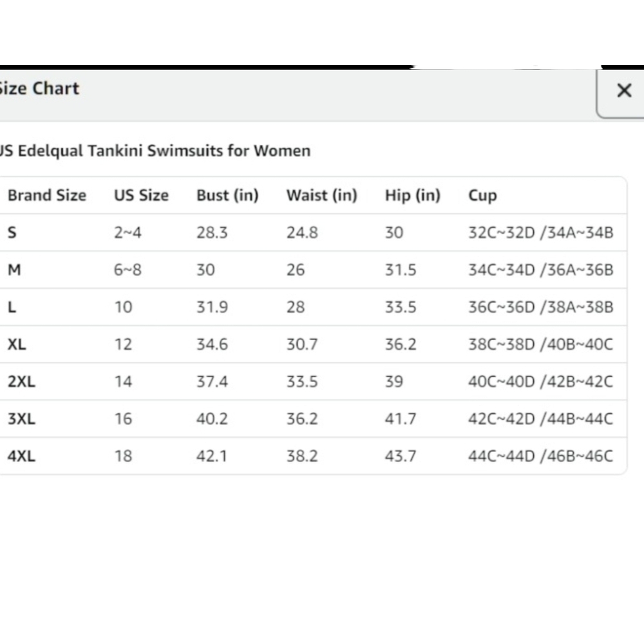Screen dimensions: 644x644
Task: Close the Size Chart popup
Action: pos(623,90)
